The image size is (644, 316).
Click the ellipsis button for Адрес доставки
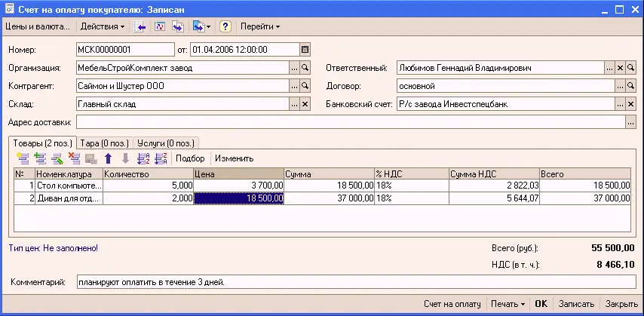[x=631, y=122]
